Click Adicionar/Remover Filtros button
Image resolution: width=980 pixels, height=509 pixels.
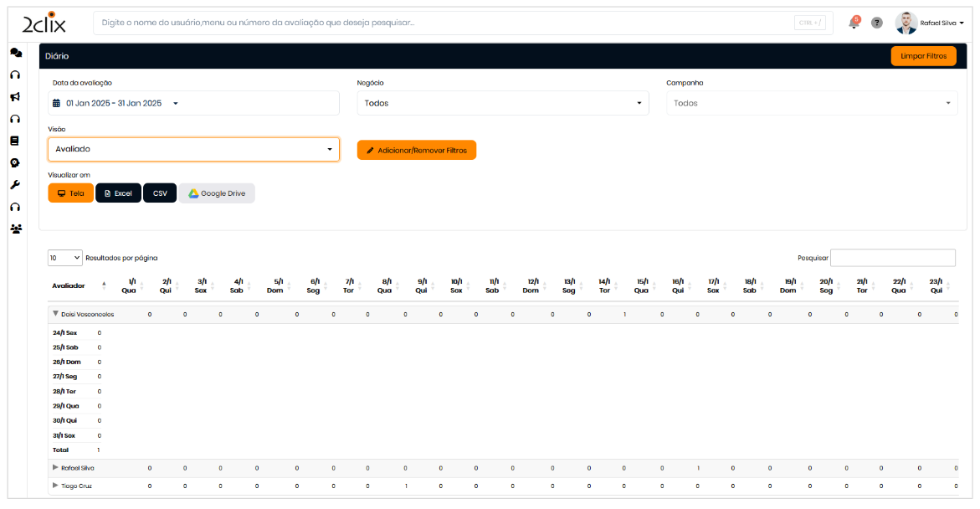(x=416, y=150)
